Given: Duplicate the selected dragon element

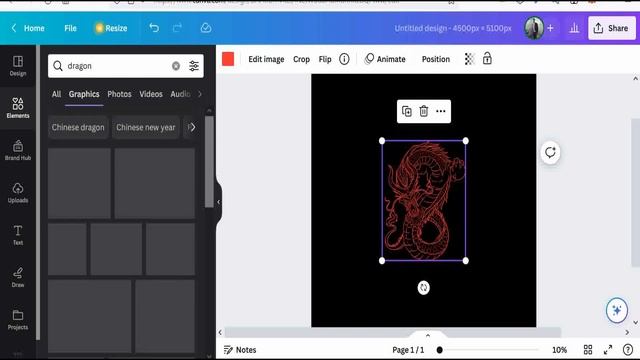Looking at the screenshot, I should point(407,111).
